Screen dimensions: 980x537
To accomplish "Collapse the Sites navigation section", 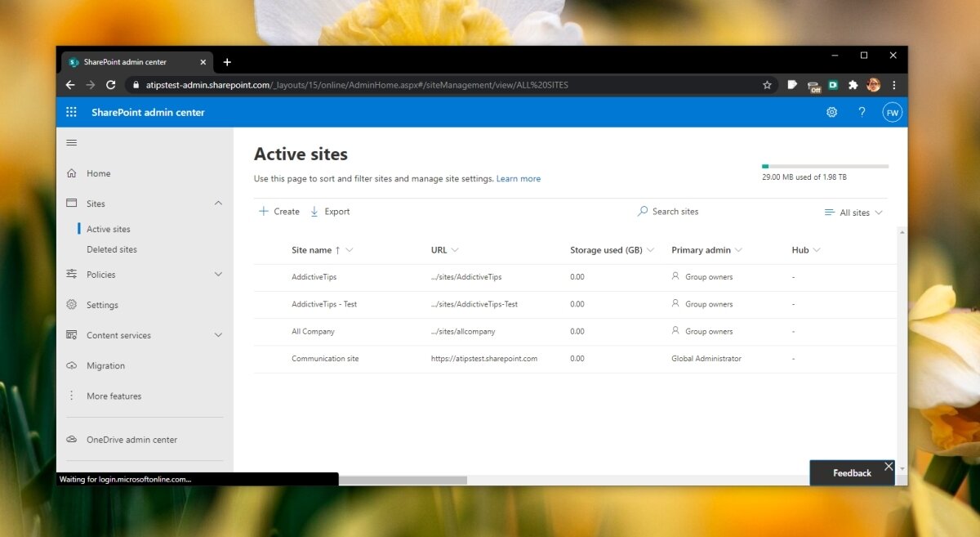I will (x=218, y=204).
